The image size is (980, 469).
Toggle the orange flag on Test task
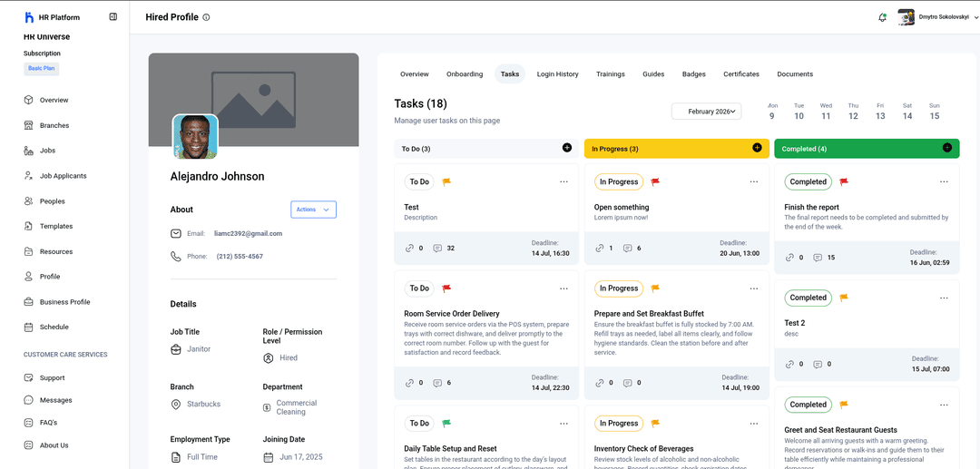pyautogui.click(x=446, y=181)
